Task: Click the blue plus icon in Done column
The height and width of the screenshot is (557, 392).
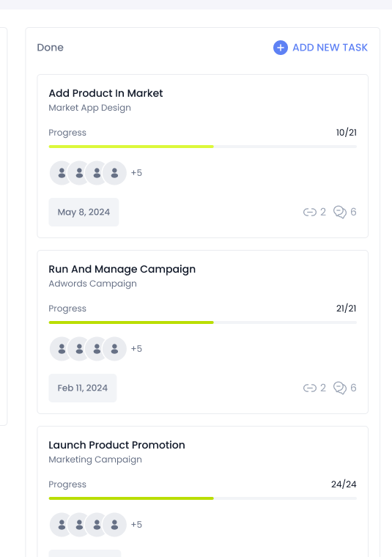Action: pyautogui.click(x=281, y=48)
